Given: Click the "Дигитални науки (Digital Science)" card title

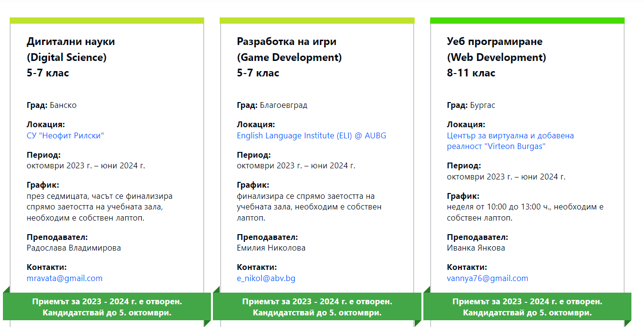Looking at the screenshot, I should pyautogui.click(x=71, y=49).
